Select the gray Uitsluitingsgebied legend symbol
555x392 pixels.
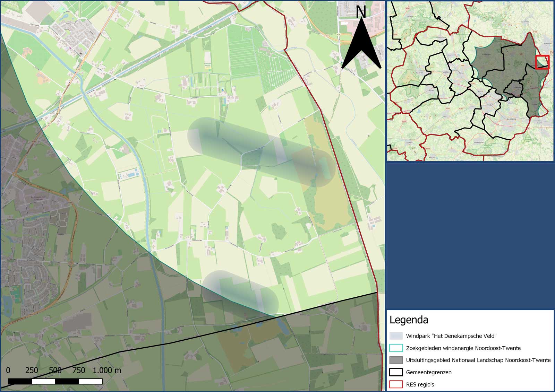point(396,360)
